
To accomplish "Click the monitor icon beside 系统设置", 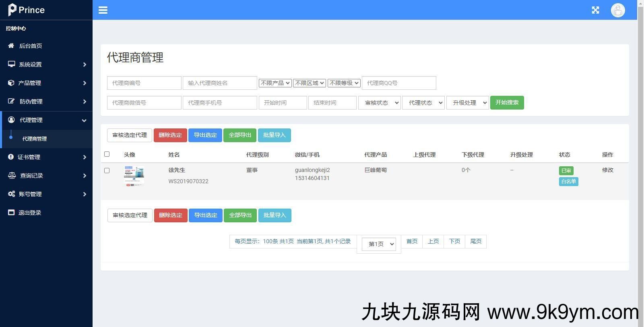I will click(11, 64).
